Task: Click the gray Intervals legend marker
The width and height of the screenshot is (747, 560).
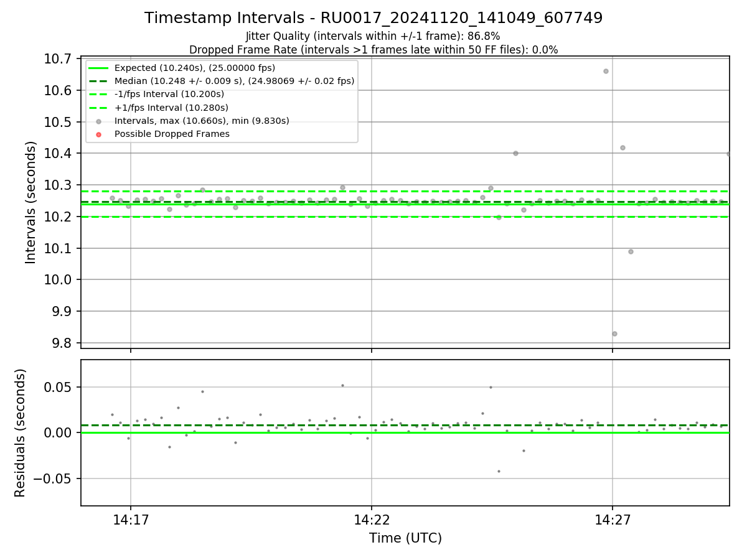Action: (x=98, y=121)
